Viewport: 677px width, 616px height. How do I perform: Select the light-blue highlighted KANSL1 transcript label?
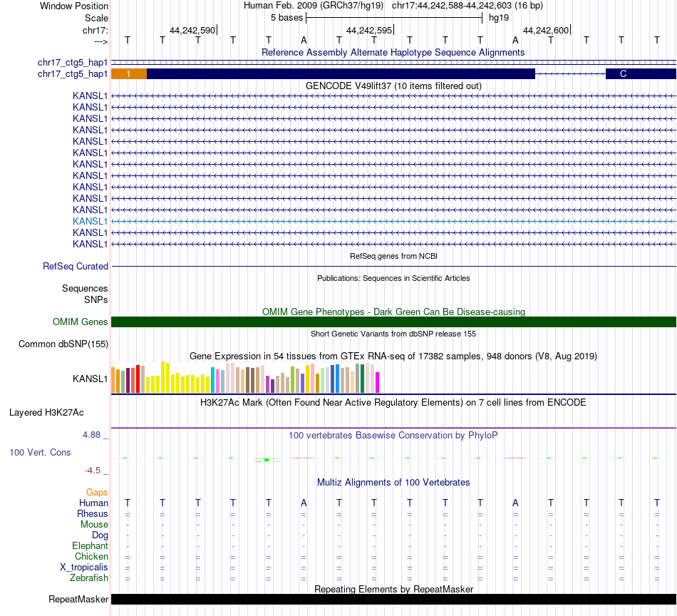90,221
